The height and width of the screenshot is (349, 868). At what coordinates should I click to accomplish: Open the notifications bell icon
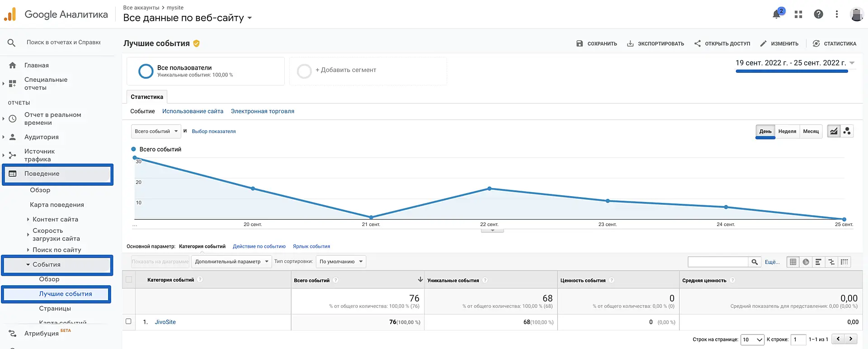(x=777, y=14)
